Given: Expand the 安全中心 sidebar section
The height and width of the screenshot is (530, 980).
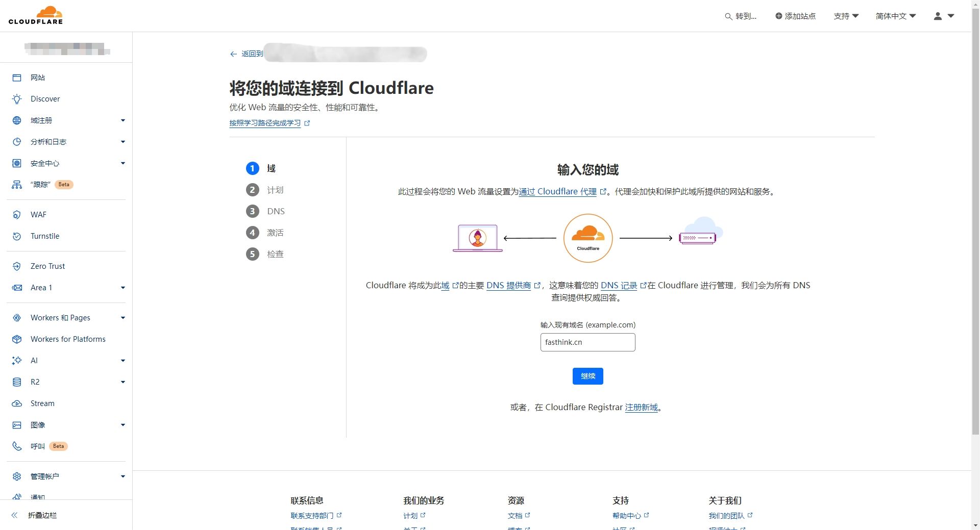Looking at the screenshot, I should [122, 163].
